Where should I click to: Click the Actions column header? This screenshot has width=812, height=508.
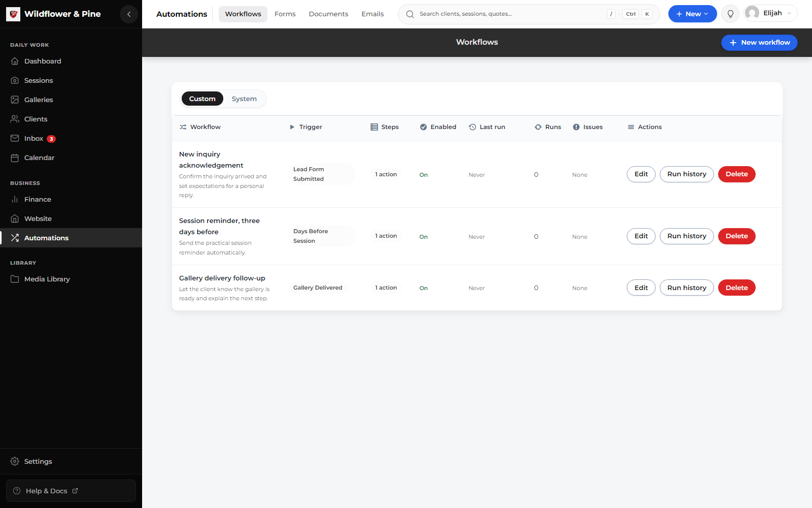(645, 127)
